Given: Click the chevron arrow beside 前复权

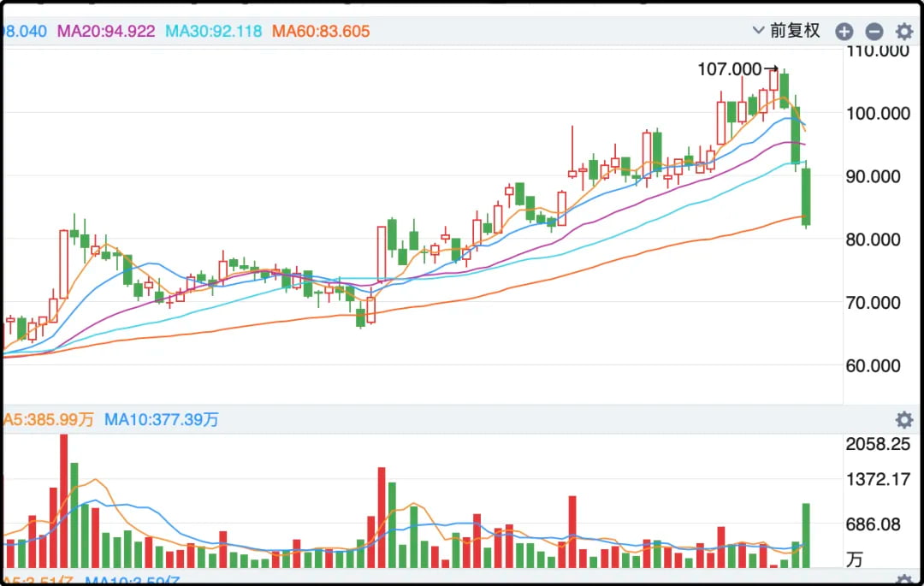Looking at the screenshot, I should coord(758,31).
